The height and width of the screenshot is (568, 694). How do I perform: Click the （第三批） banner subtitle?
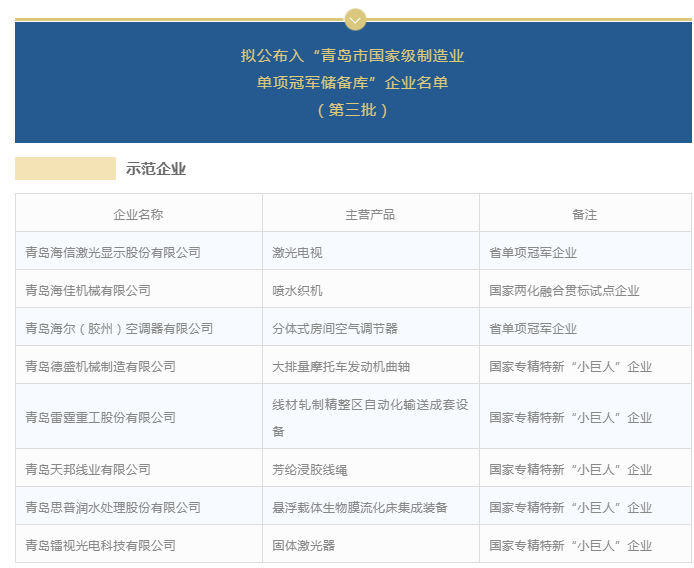click(x=353, y=110)
